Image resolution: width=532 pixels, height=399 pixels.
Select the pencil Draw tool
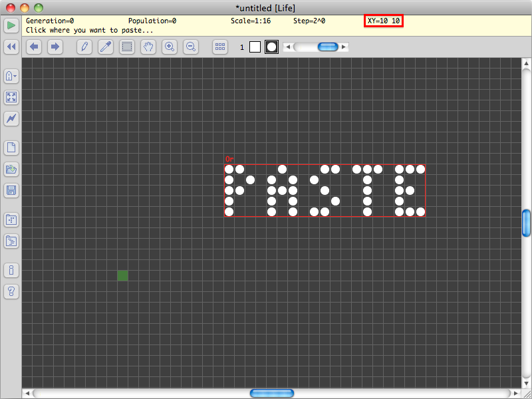click(84, 47)
